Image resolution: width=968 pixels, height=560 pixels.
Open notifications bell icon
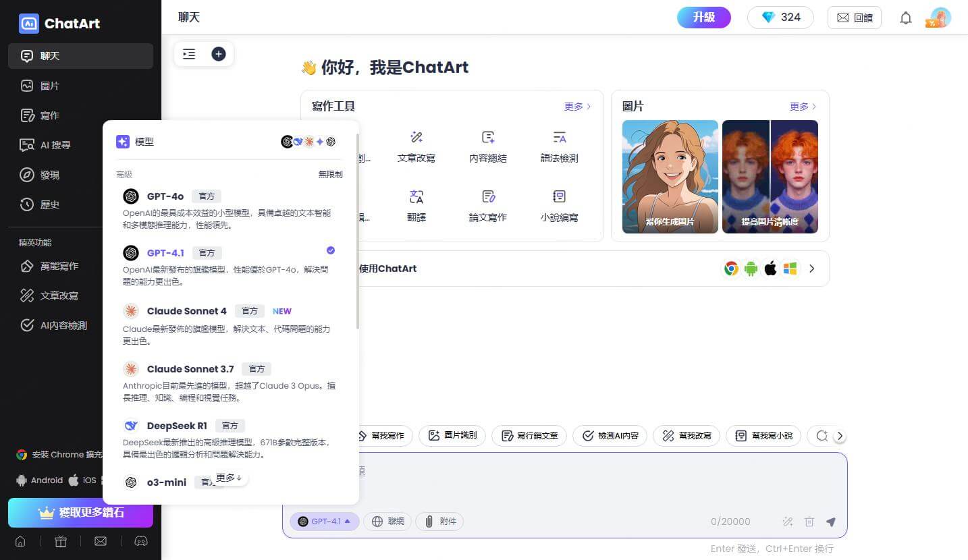click(906, 18)
